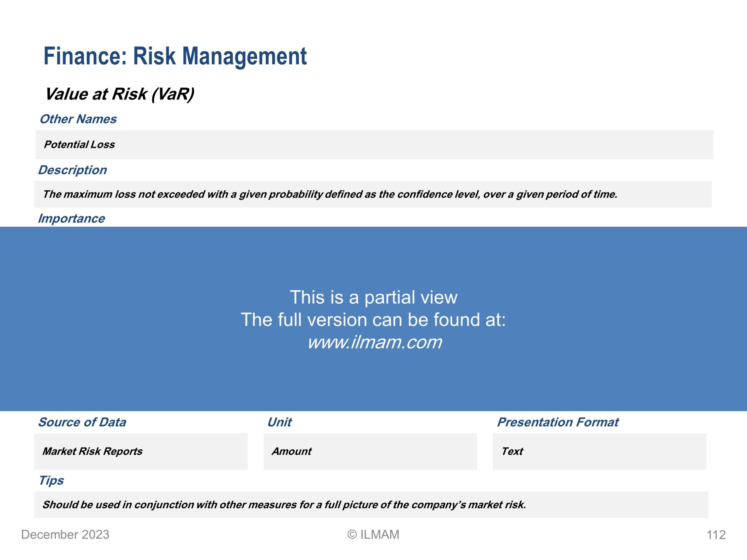Click the Presentation Format heading
747x560 pixels.
(558, 422)
